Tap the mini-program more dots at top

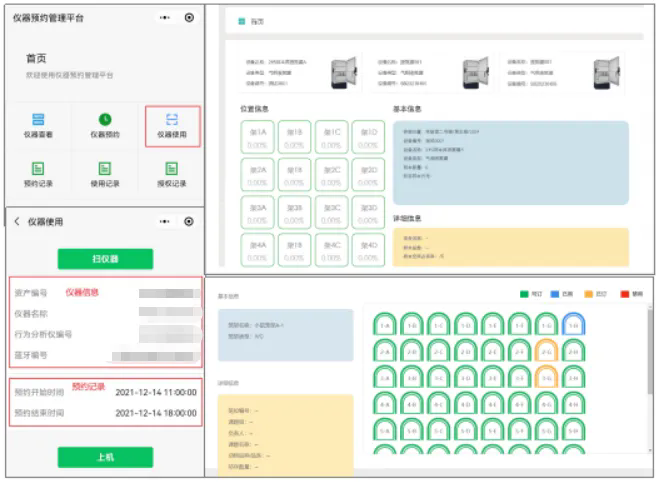[165, 17]
